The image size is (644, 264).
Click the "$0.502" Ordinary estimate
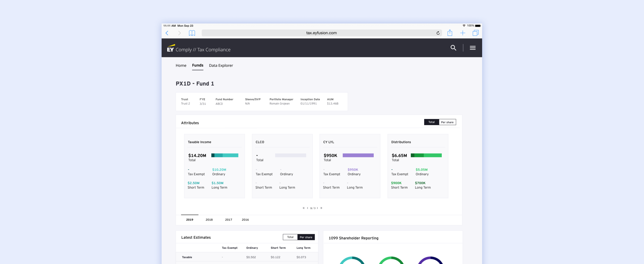click(251, 257)
